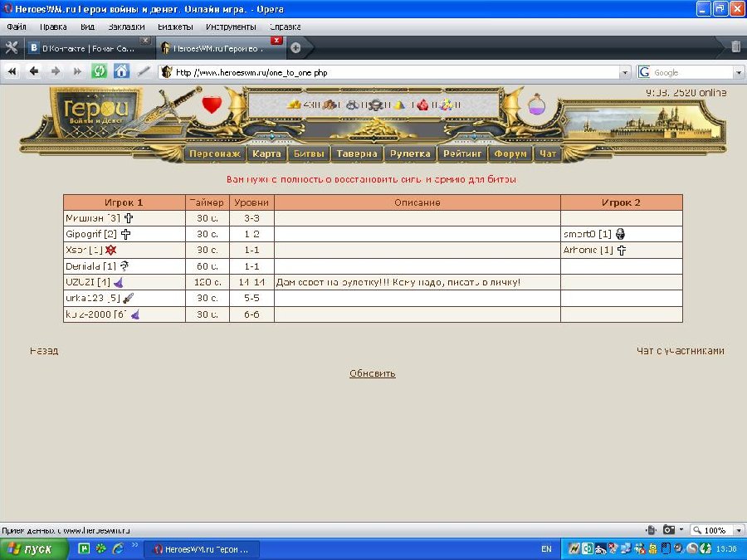Click the red faction icon in Xsor's row

click(111, 250)
